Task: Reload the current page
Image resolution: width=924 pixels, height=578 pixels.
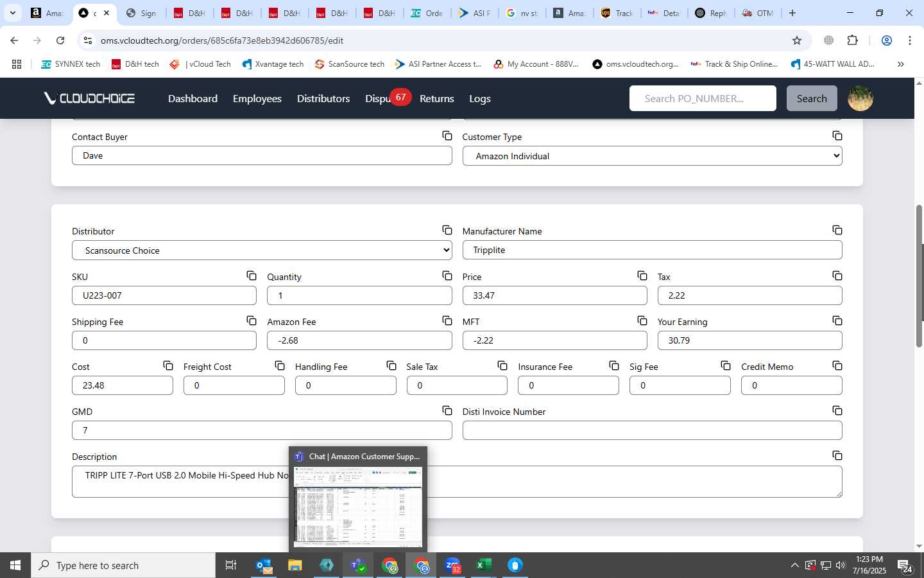Action: coord(60,40)
